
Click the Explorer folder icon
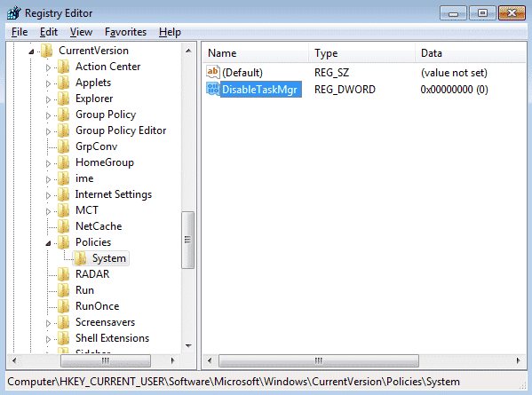(x=63, y=99)
